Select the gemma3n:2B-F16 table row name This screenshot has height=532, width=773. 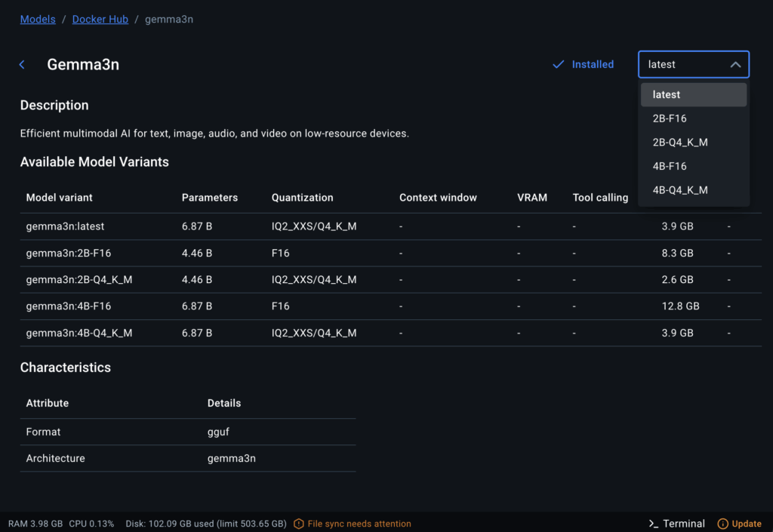click(69, 253)
